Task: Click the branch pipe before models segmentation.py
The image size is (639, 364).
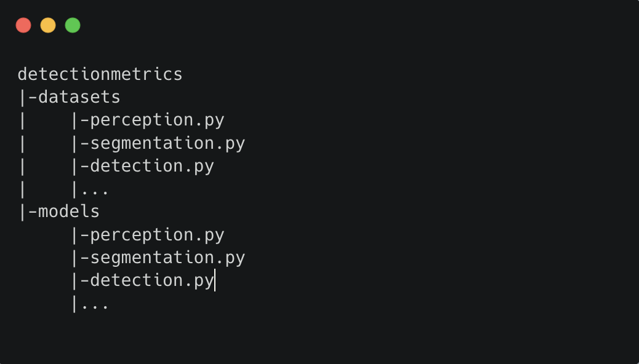Action: coord(74,258)
